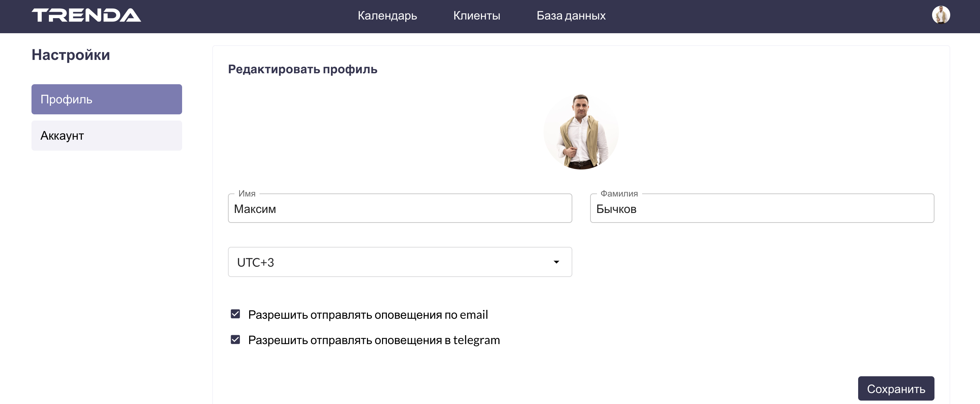Click into the Фамилия field with Бычков
980x404 pixels.
pos(762,209)
